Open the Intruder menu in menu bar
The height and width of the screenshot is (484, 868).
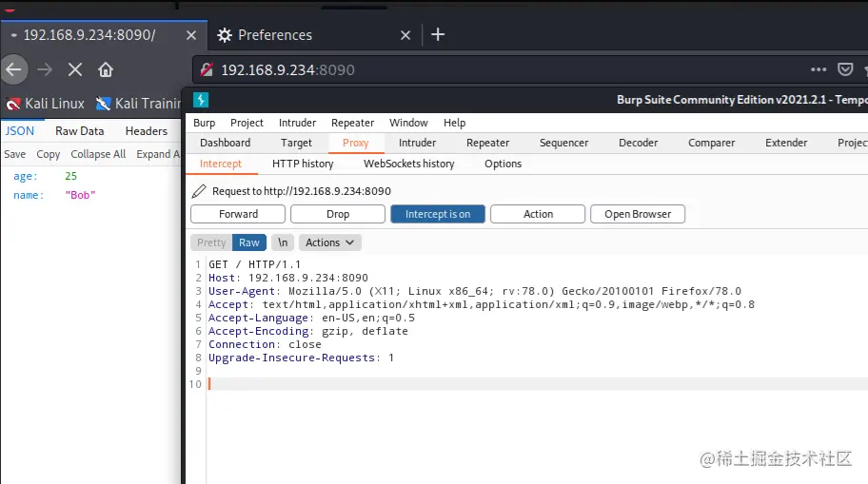point(297,123)
